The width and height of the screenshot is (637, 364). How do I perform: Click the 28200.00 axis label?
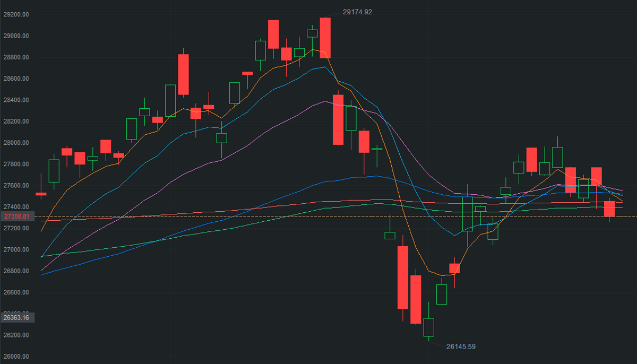(18, 122)
